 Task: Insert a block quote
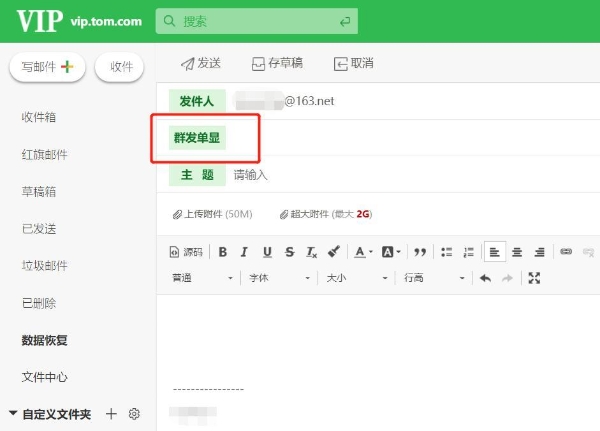point(420,252)
